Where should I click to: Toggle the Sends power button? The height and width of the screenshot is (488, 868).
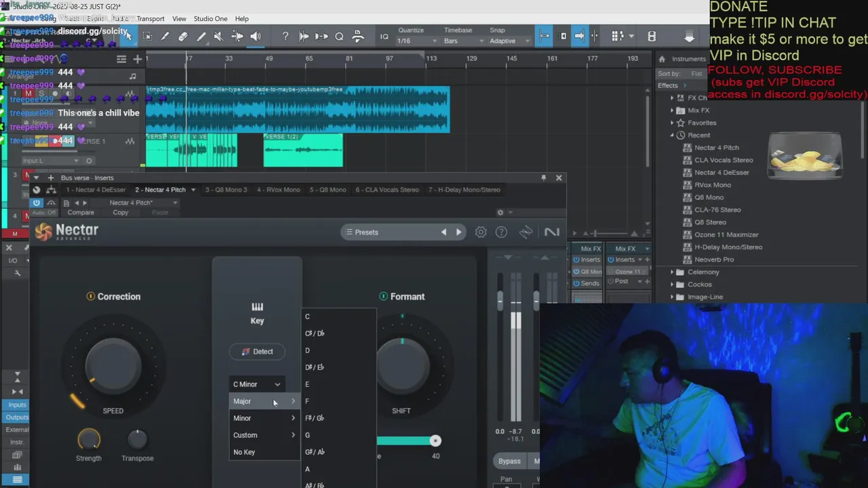point(576,283)
